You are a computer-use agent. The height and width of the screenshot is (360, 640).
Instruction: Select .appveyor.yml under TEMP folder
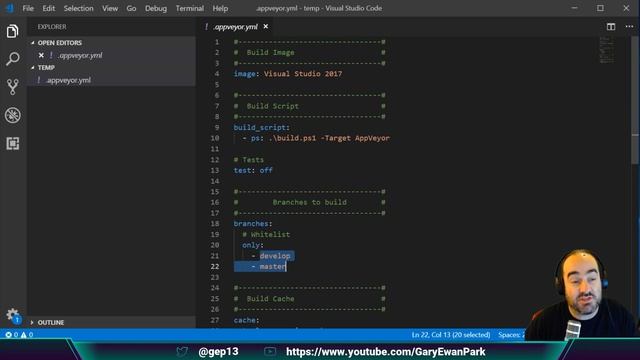(x=69, y=80)
